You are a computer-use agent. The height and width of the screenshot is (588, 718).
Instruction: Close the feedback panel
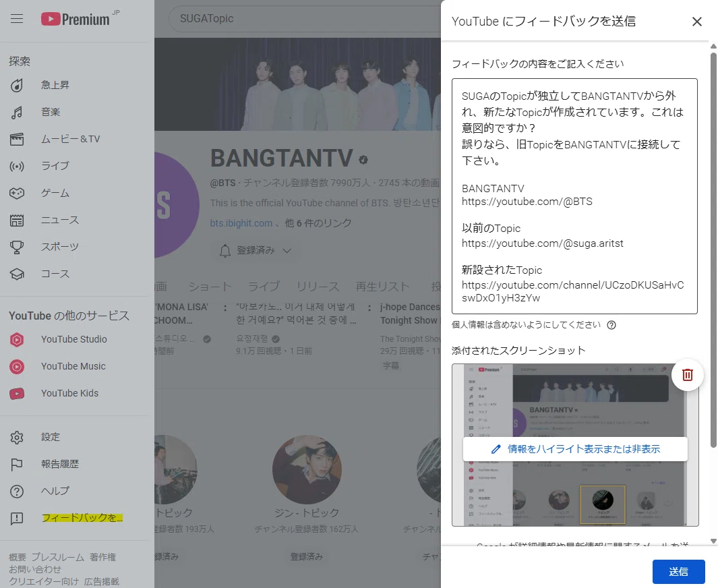point(697,22)
